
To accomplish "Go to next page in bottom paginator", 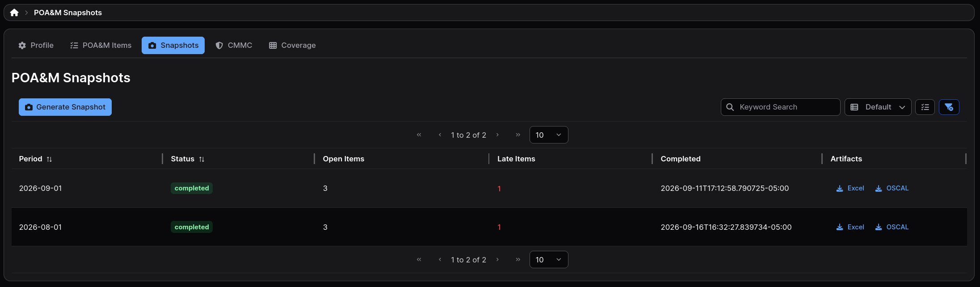I will click(x=497, y=260).
